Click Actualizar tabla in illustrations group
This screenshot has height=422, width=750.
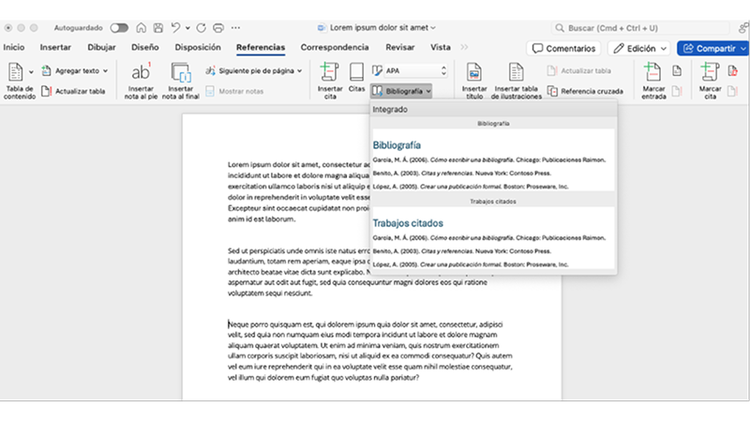(579, 71)
